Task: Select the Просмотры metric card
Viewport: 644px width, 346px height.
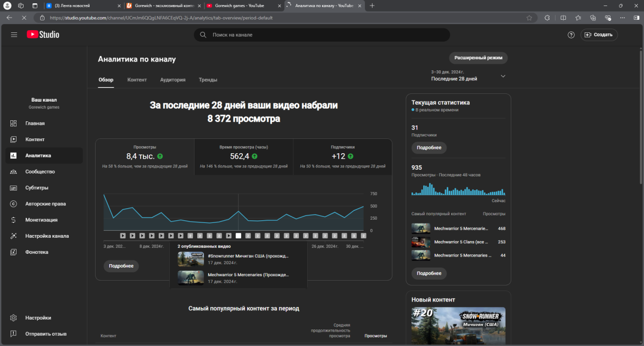Action: click(x=145, y=157)
